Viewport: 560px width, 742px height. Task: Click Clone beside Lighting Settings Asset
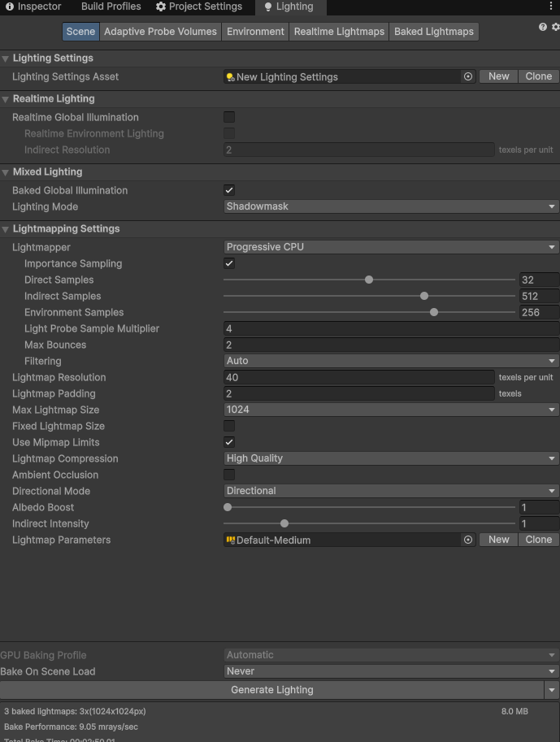click(539, 76)
